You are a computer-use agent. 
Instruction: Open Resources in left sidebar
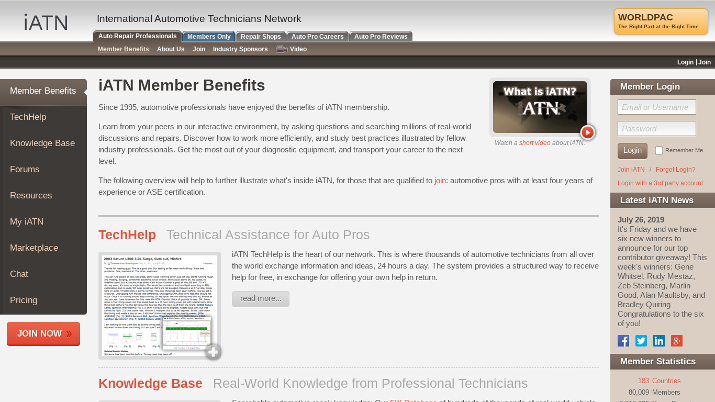[43, 196]
